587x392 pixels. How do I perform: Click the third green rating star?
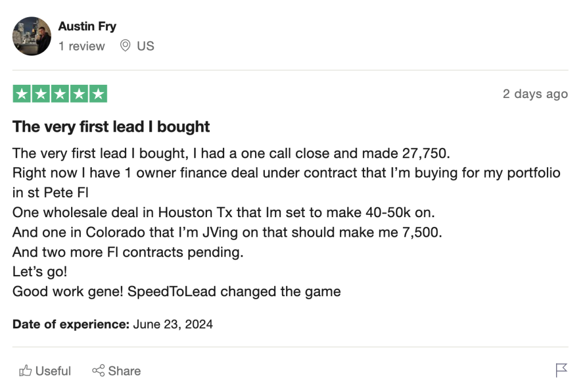pyautogui.click(x=60, y=94)
